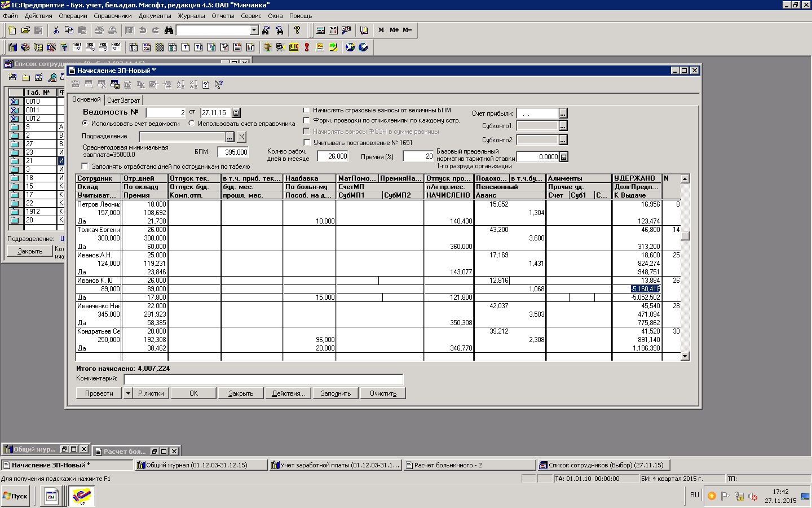Screen dimensions: 812x508
Task: Open selection button for Подразделение field
Action: pos(230,137)
